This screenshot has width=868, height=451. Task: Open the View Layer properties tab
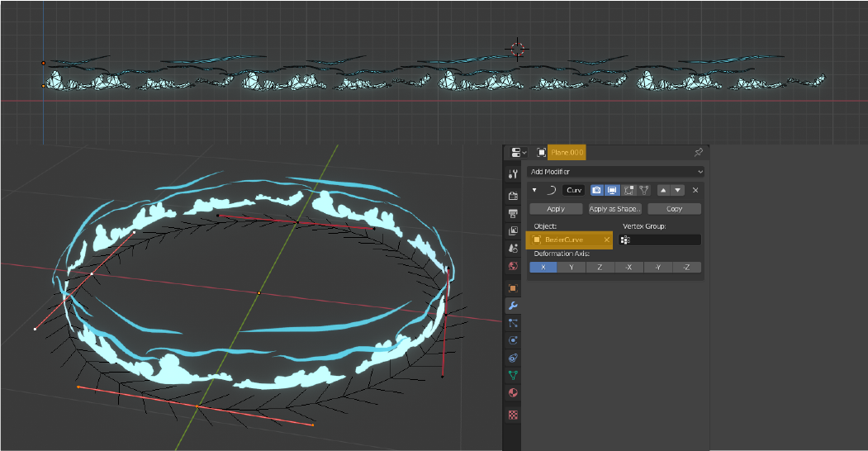pyautogui.click(x=513, y=231)
